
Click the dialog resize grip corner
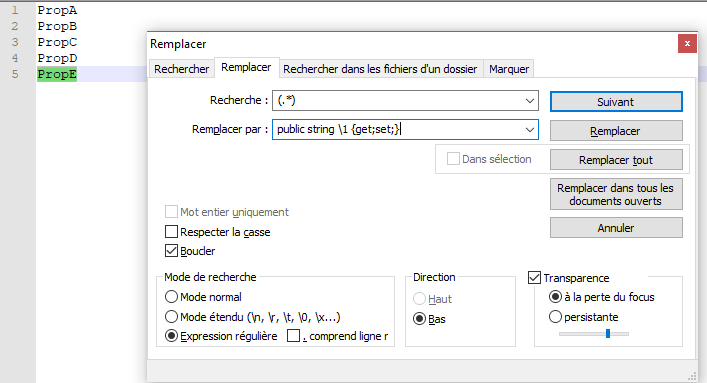(692, 376)
